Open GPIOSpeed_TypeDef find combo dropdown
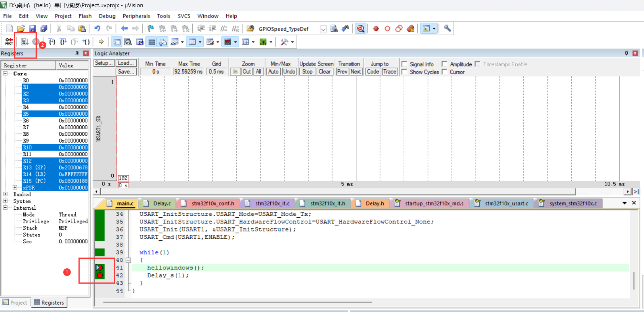 point(323,29)
